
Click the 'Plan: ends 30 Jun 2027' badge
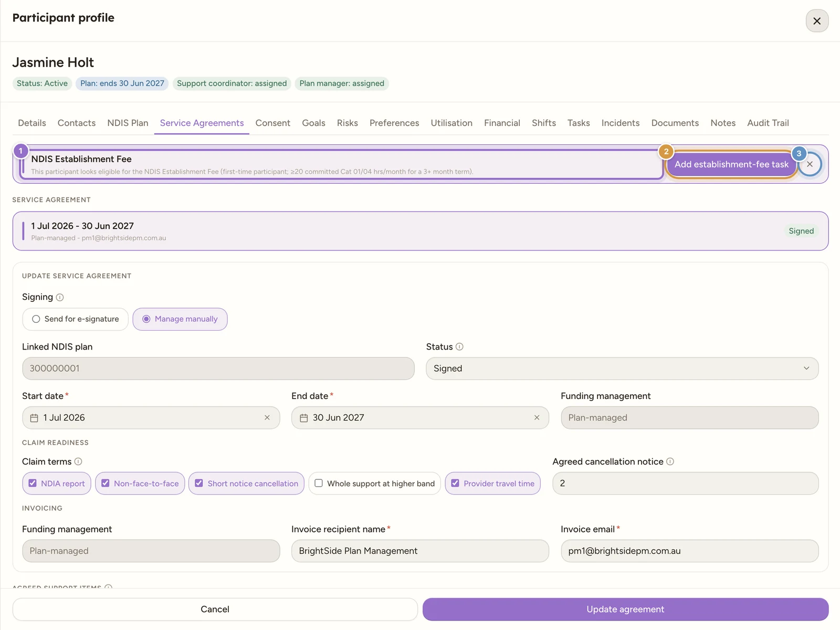point(122,83)
